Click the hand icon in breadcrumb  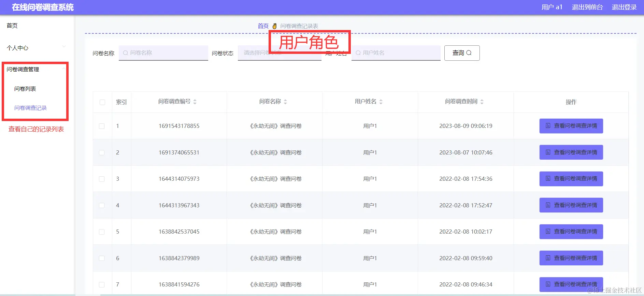click(x=274, y=26)
